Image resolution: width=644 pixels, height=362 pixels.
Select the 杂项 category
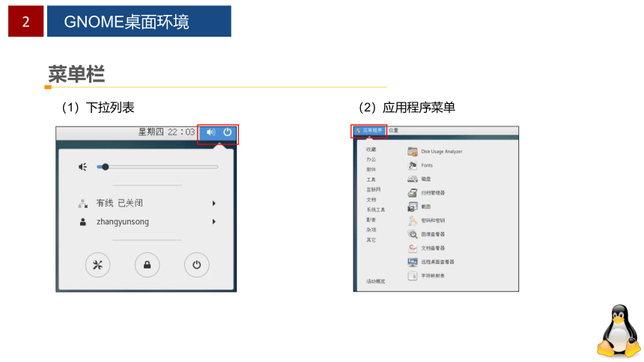point(371,230)
